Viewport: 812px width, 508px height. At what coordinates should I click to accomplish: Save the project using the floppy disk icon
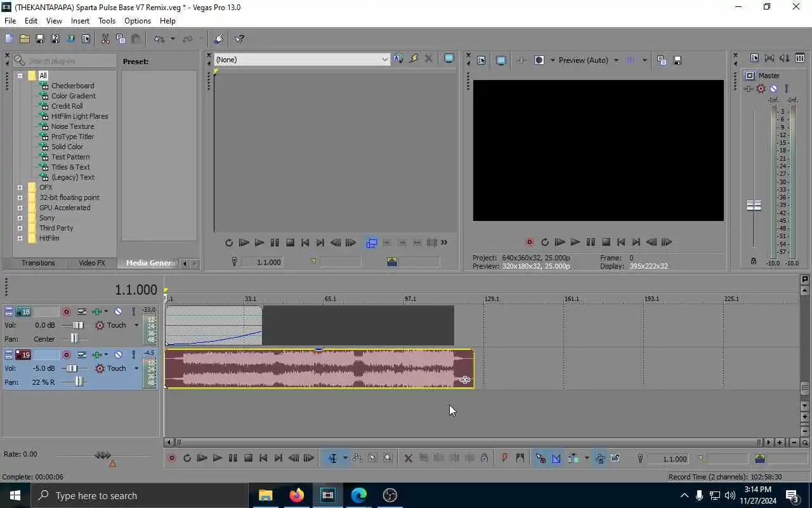click(x=40, y=39)
